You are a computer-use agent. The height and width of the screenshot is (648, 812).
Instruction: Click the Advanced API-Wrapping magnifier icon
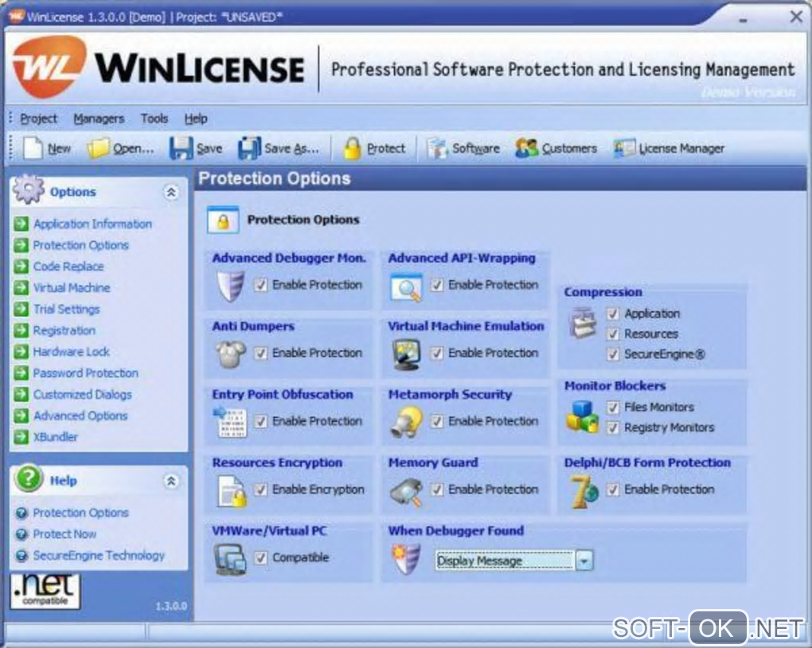pyautogui.click(x=406, y=287)
